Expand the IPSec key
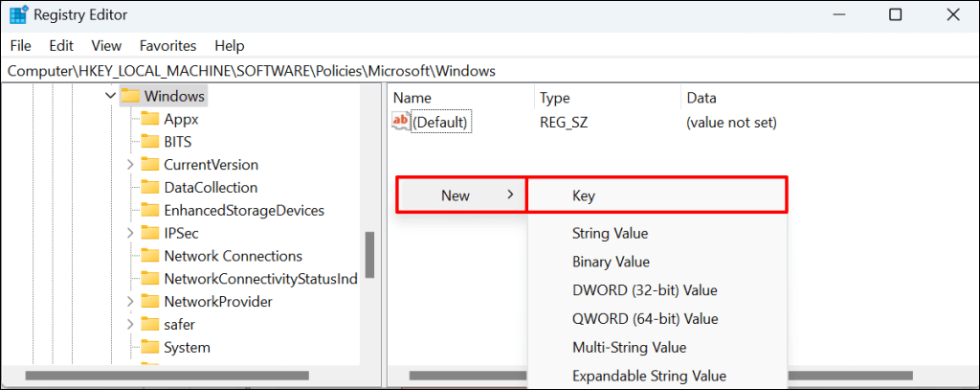980x390 pixels. click(130, 233)
